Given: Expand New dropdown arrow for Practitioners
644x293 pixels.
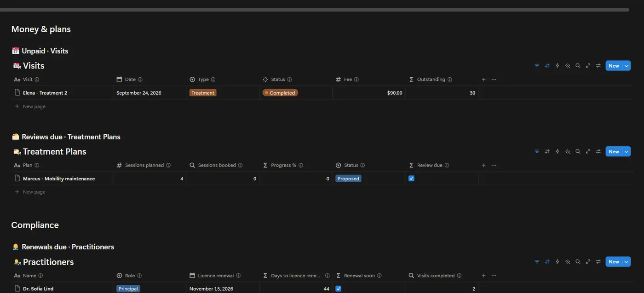Looking at the screenshot, I should (627, 262).
